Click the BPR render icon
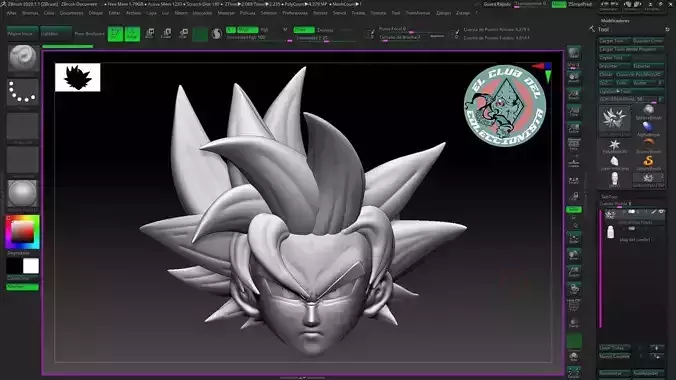The height and width of the screenshot is (380, 676). [574, 53]
